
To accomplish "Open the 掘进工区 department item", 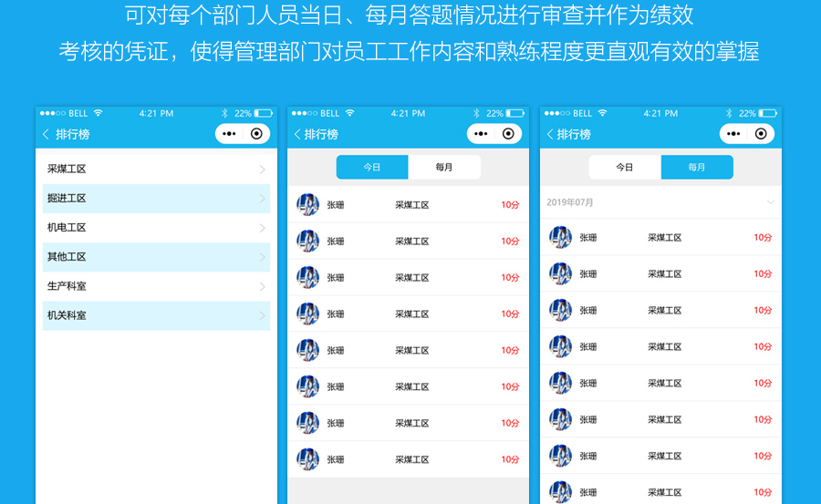I will click(156, 199).
